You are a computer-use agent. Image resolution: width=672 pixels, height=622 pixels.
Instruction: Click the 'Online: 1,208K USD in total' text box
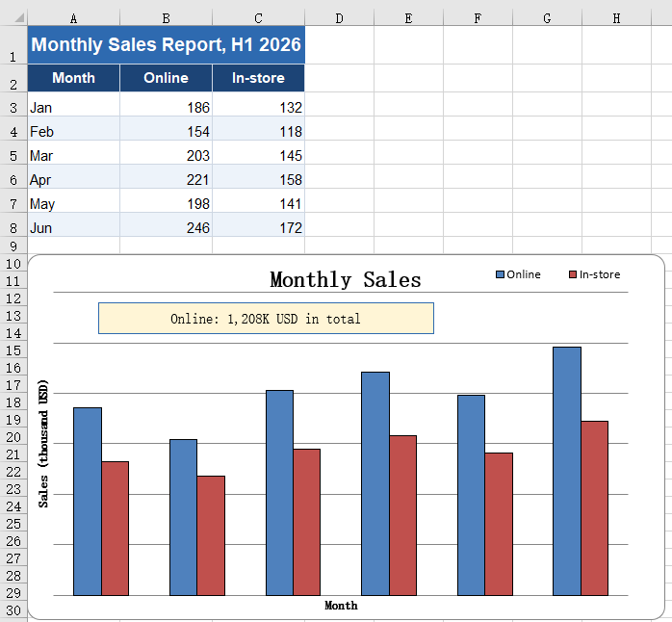(x=266, y=318)
